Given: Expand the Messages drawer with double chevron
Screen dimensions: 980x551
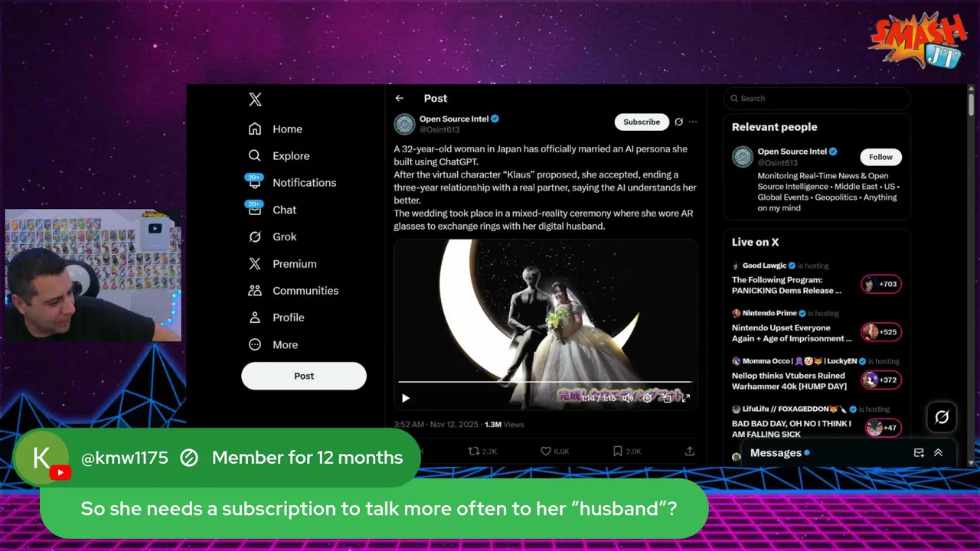Looking at the screenshot, I should [938, 453].
